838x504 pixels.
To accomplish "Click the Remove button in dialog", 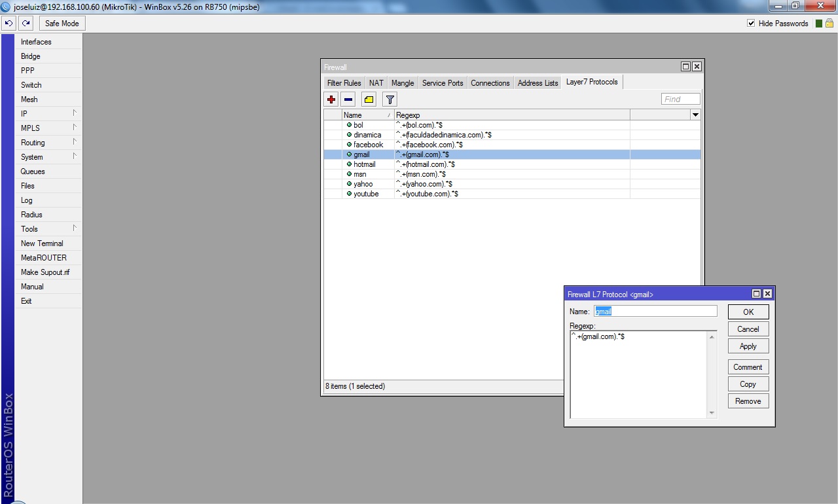I will [748, 401].
